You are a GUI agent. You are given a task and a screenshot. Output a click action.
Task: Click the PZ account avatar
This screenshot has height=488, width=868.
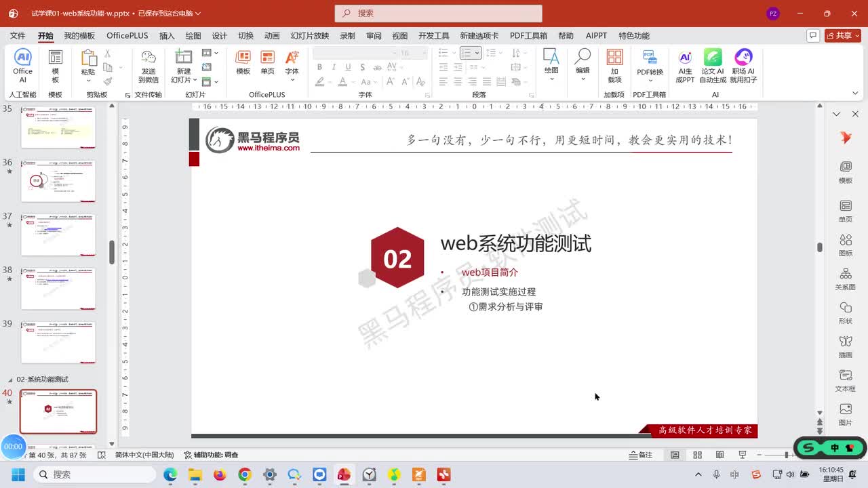[x=772, y=14]
